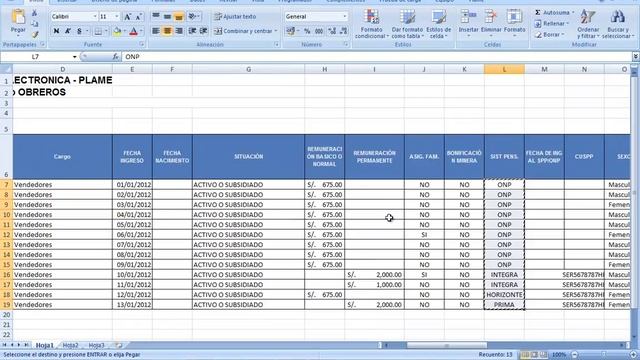
Task: Decrease decimal places
Action: coord(344,31)
